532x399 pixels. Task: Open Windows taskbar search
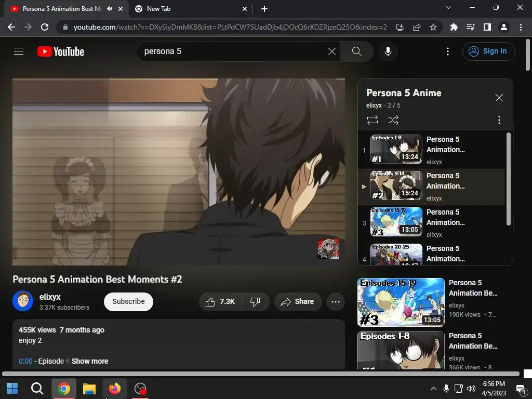(37, 389)
